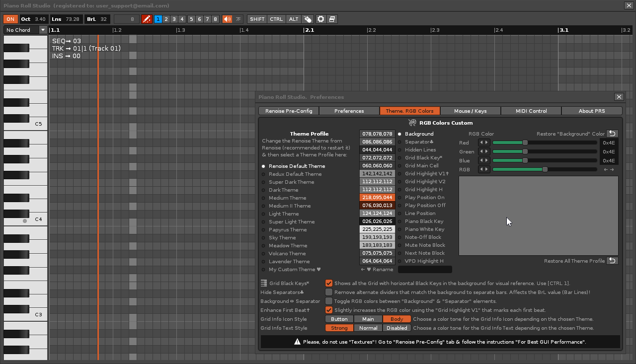Toggle the speaker audio preview icon
Image resolution: width=636 pixels, height=364 pixels.
point(227,19)
